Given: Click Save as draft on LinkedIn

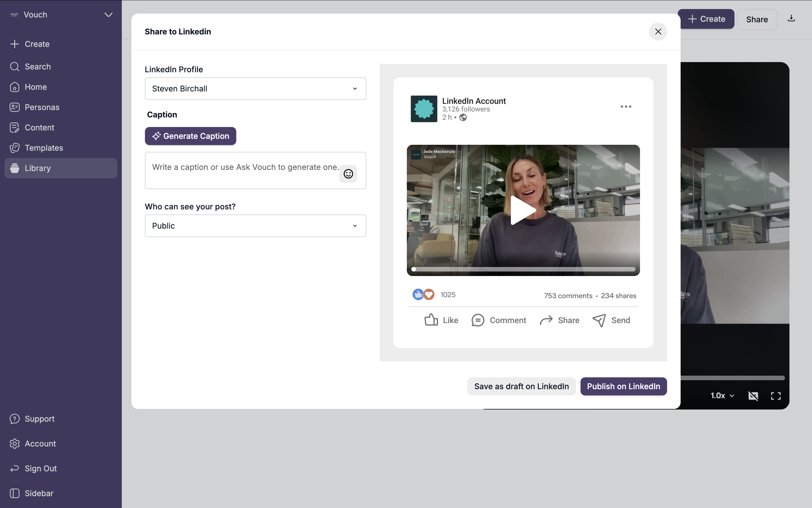Looking at the screenshot, I should point(521,386).
